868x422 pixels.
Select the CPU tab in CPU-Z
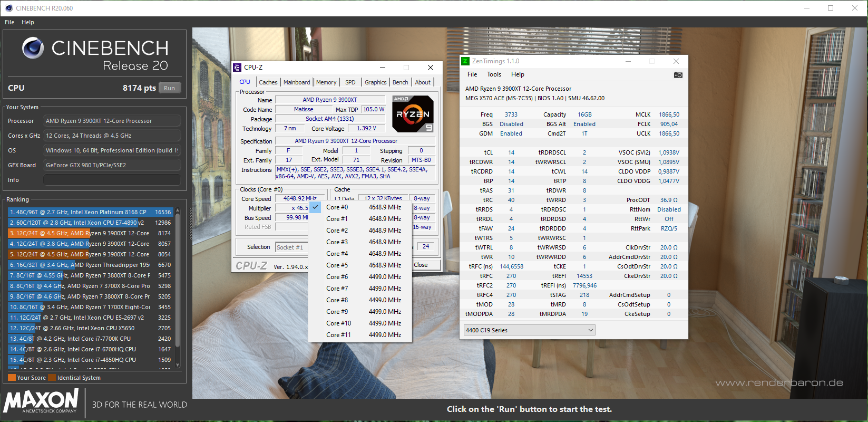pos(245,82)
